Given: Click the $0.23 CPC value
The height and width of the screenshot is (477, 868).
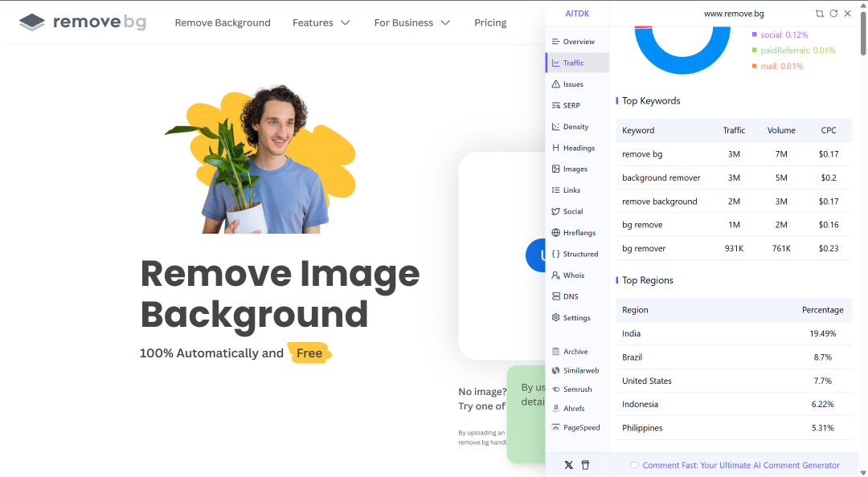Looking at the screenshot, I should [x=828, y=248].
